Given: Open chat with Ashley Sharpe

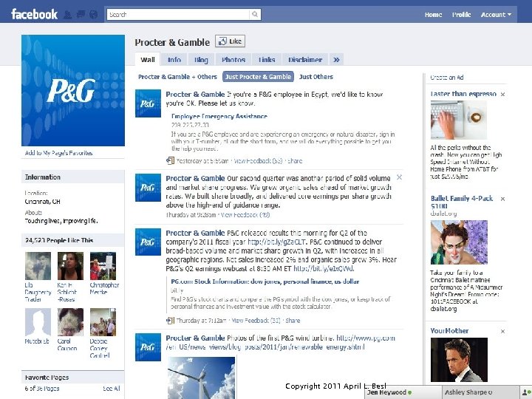Looking at the screenshot, I should click(x=480, y=392).
